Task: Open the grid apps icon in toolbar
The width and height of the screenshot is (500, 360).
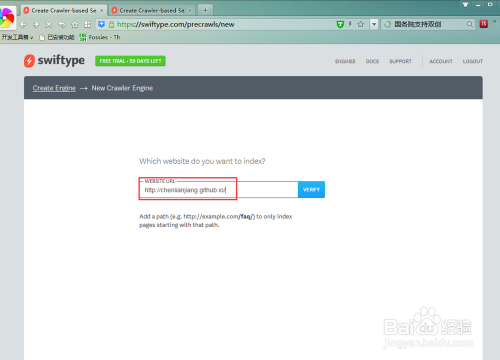Action: (87, 24)
